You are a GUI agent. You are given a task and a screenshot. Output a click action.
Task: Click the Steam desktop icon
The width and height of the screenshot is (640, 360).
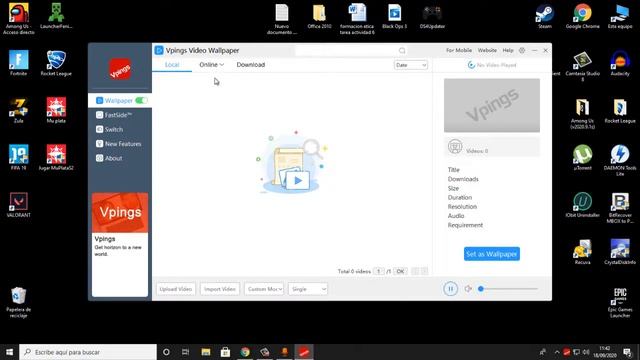click(545, 16)
